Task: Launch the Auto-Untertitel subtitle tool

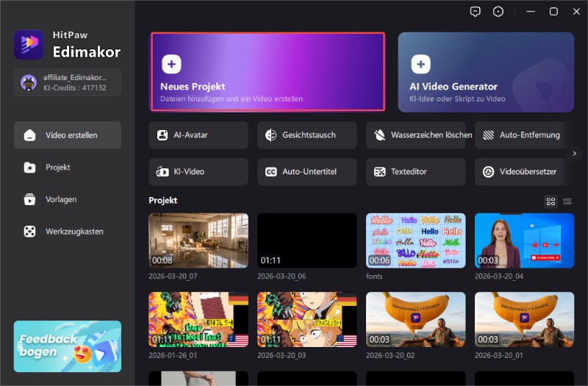Action: pos(306,171)
